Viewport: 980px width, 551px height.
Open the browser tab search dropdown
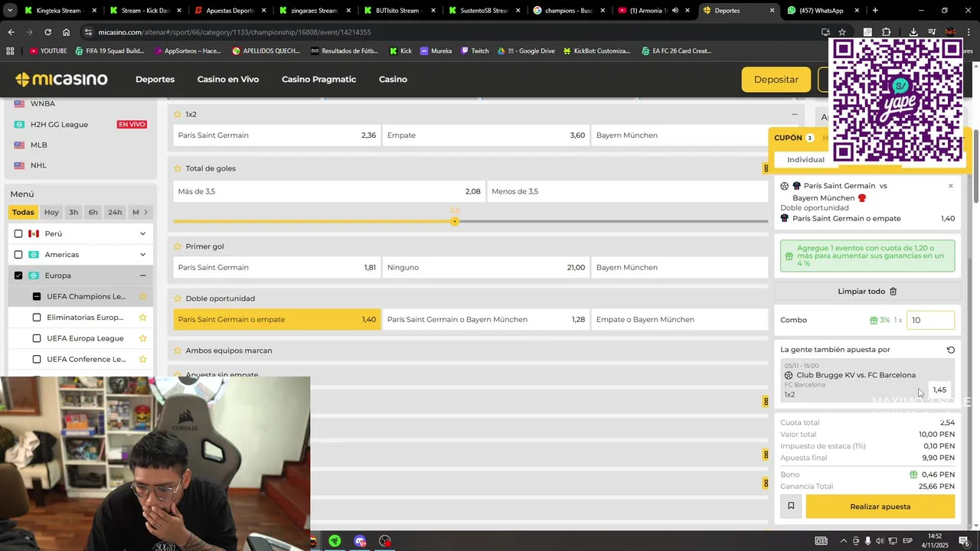(x=9, y=11)
